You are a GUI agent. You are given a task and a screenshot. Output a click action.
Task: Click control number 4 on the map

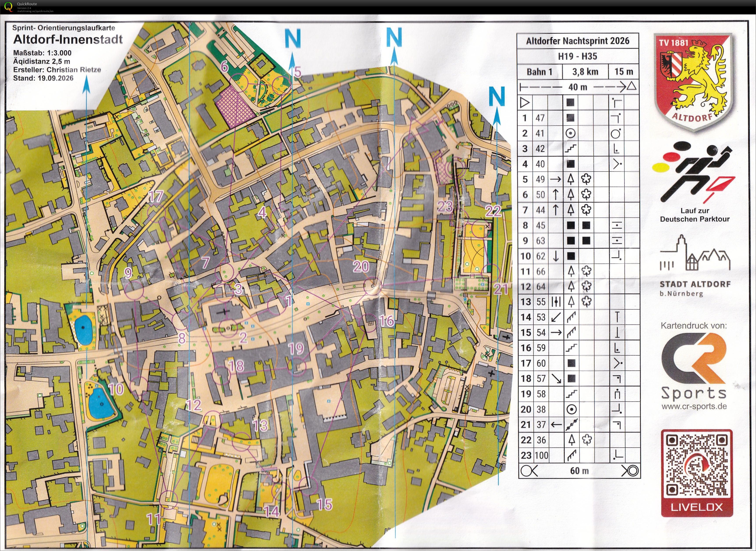coord(262,212)
